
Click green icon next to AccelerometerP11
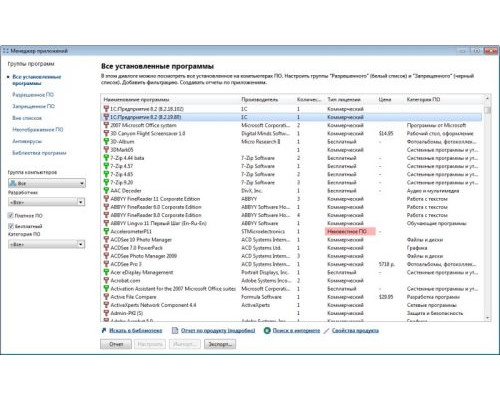point(106,231)
